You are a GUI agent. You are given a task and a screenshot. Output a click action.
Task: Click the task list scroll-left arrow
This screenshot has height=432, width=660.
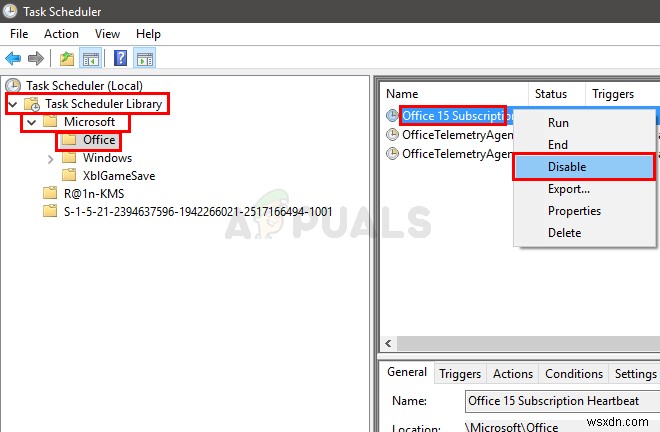(x=389, y=343)
